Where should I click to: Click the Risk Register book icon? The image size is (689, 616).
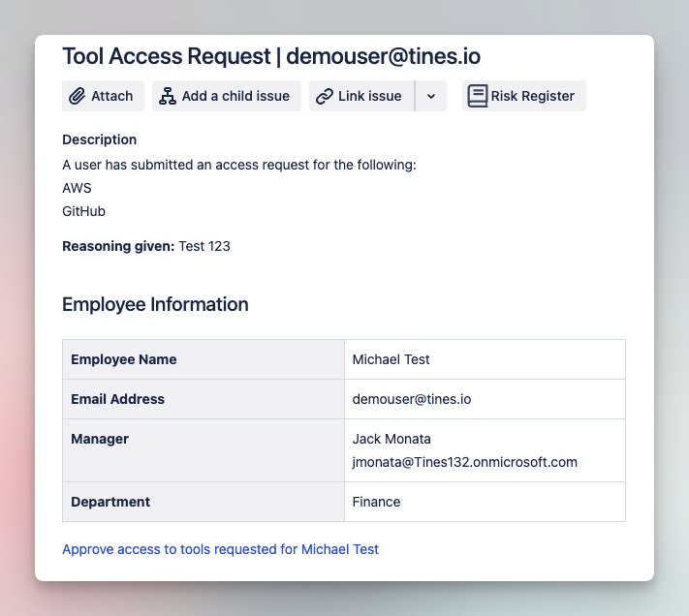(477, 96)
